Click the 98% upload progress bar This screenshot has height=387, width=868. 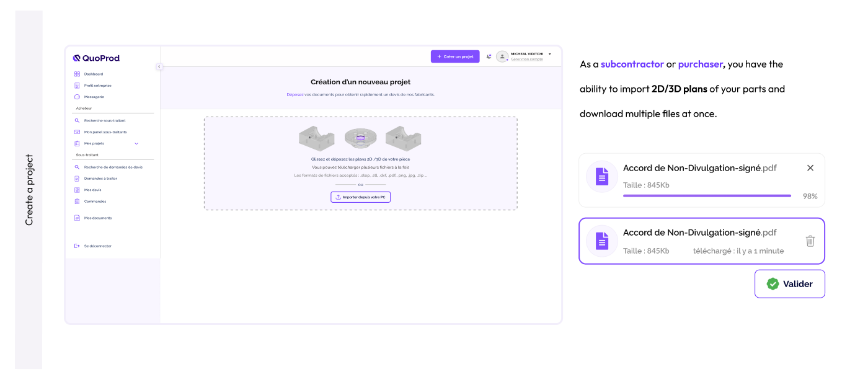[706, 195]
